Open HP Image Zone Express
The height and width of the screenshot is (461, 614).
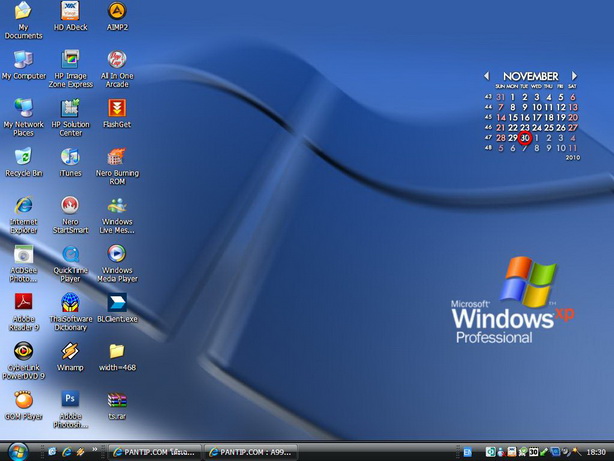pos(70,60)
